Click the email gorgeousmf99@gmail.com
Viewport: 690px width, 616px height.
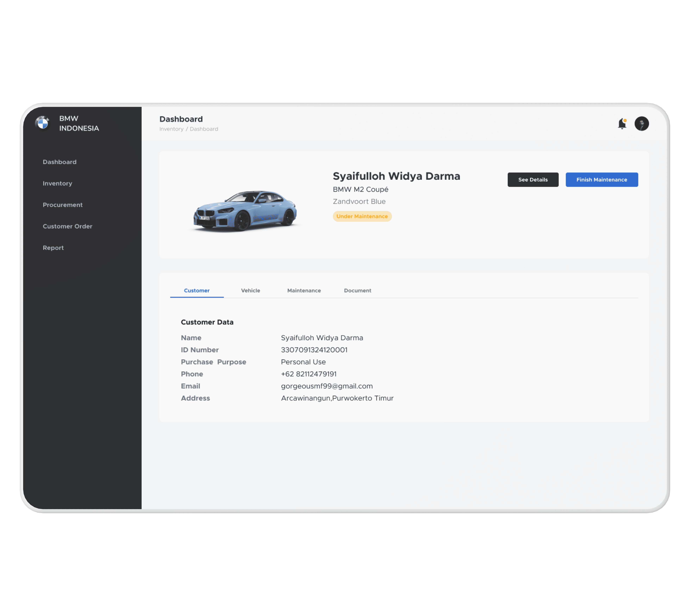point(327,386)
